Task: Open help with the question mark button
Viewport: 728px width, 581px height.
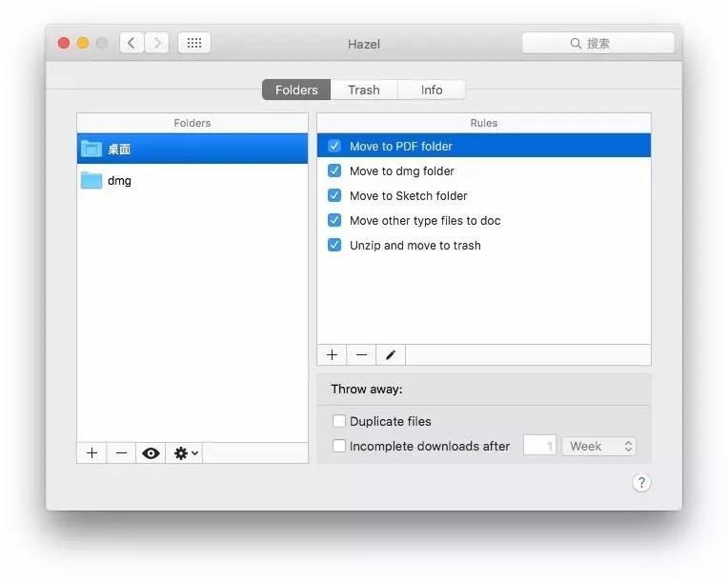Action: (641, 483)
